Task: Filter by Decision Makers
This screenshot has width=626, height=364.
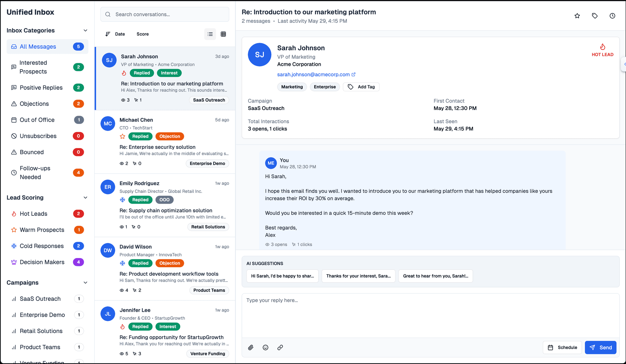Action: pyautogui.click(x=47, y=262)
